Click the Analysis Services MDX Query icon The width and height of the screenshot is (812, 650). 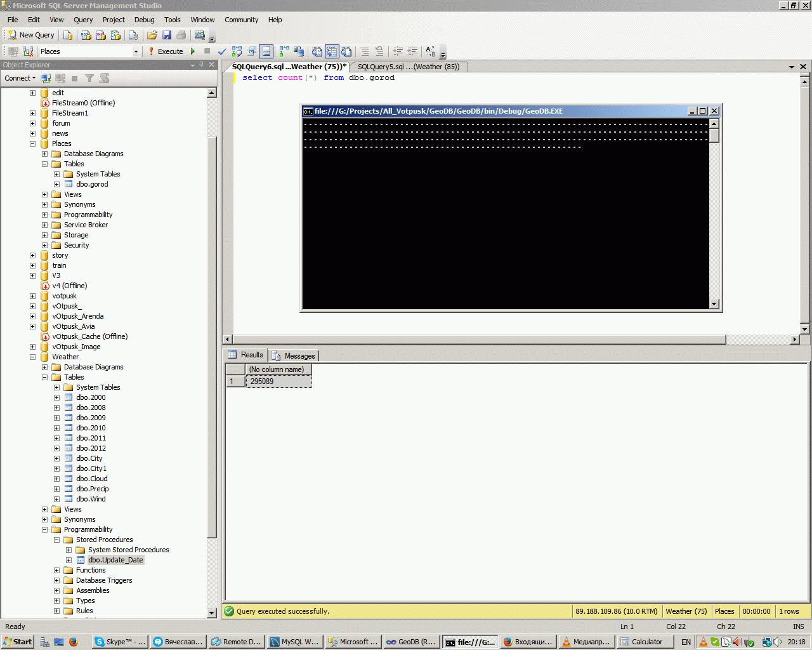86,35
